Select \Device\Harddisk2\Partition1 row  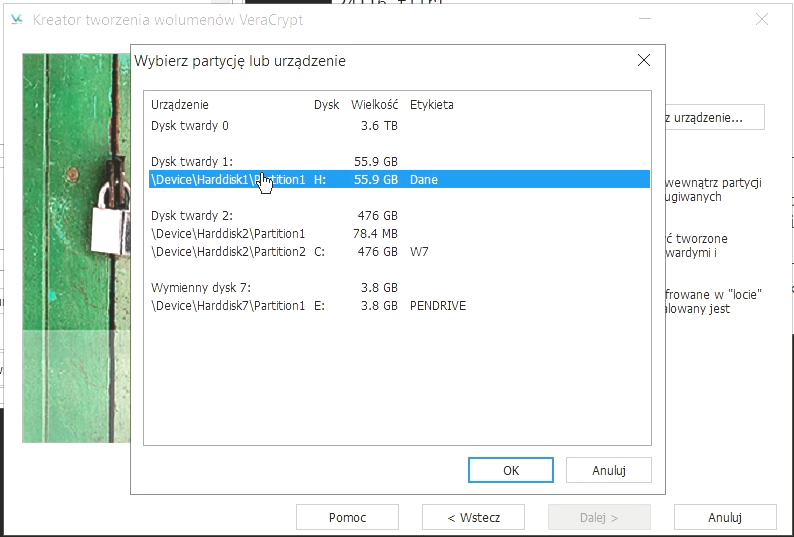pyautogui.click(x=399, y=234)
